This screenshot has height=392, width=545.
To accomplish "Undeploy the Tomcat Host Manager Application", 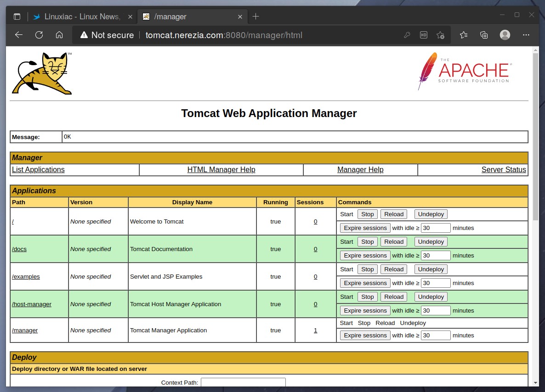I will click(x=431, y=297).
